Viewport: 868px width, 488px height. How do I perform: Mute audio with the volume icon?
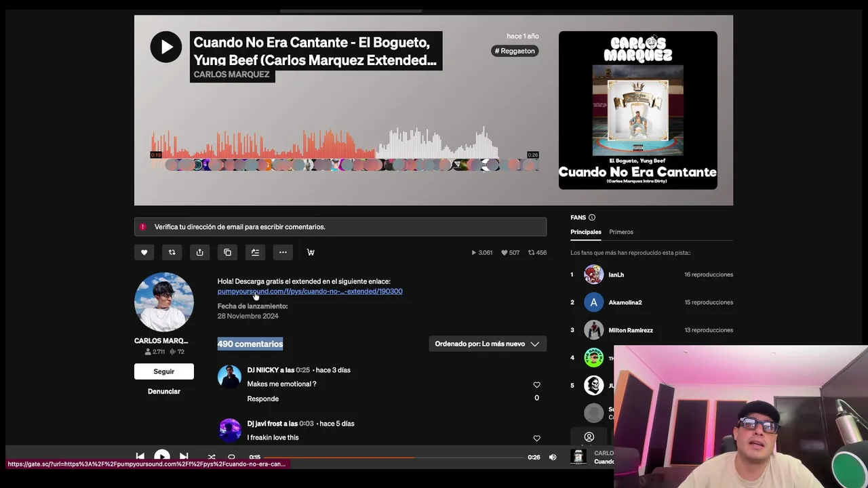tap(553, 457)
